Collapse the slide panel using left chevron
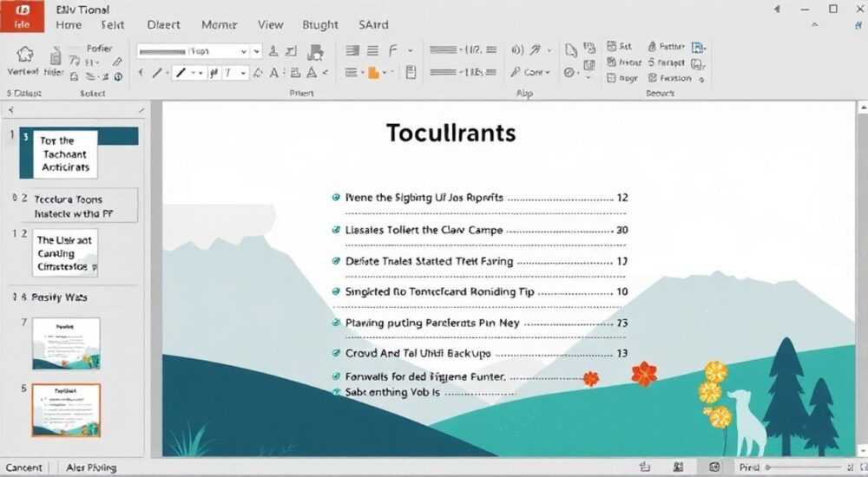Viewport: 868px width, 477px height. coord(11,109)
